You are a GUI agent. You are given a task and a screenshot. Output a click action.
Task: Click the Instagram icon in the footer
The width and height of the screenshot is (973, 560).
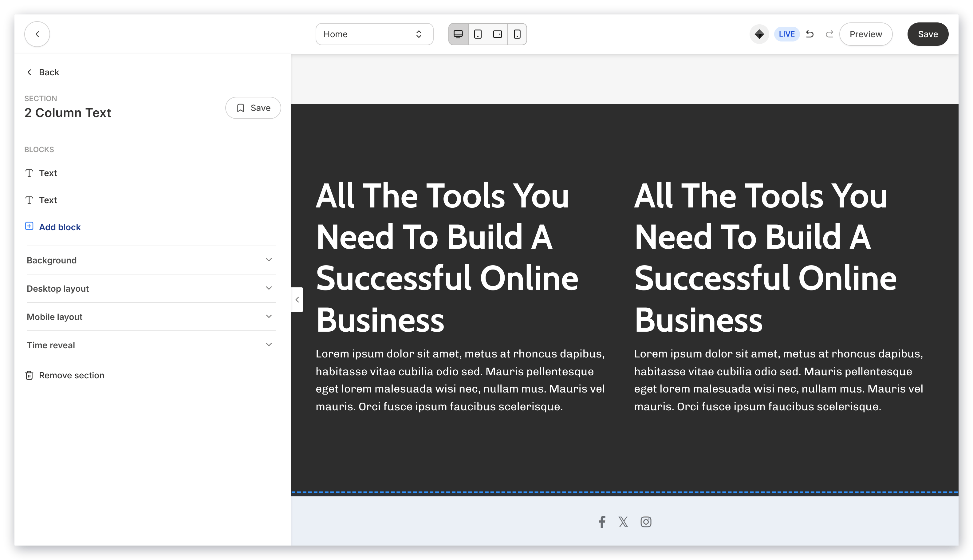(645, 522)
